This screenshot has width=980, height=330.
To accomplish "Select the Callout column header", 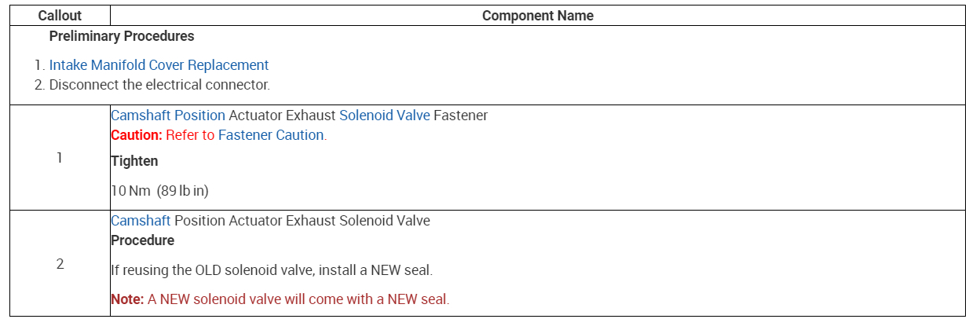I will (x=60, y=16).
